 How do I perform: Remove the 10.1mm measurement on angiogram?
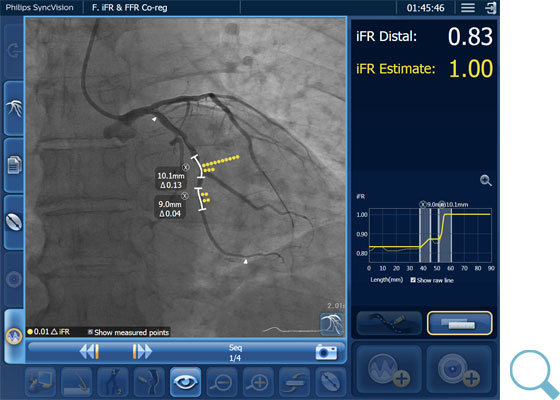185,167
